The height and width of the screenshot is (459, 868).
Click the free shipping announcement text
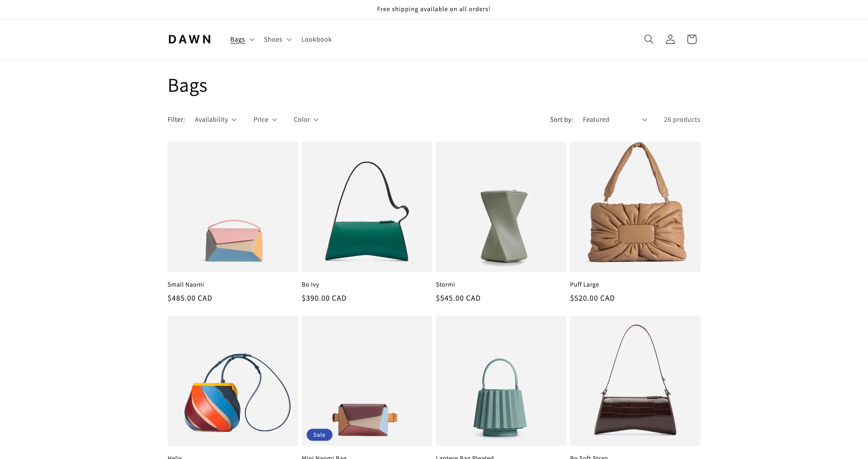(x=434, y=9)
